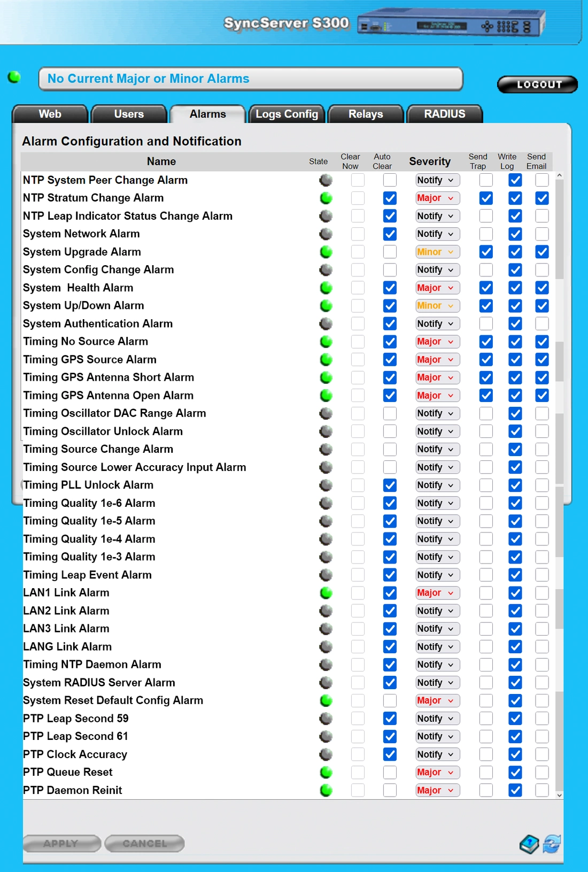Click the help book icon
The width and height of the screenshot is (588, 872).
click(x=529, y=844)
